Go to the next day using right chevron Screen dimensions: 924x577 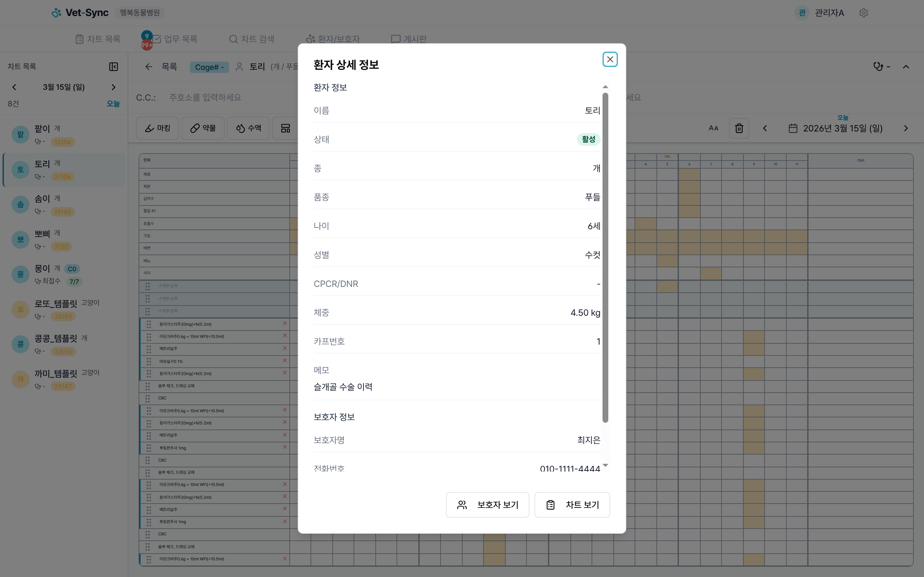pos(906,128)
